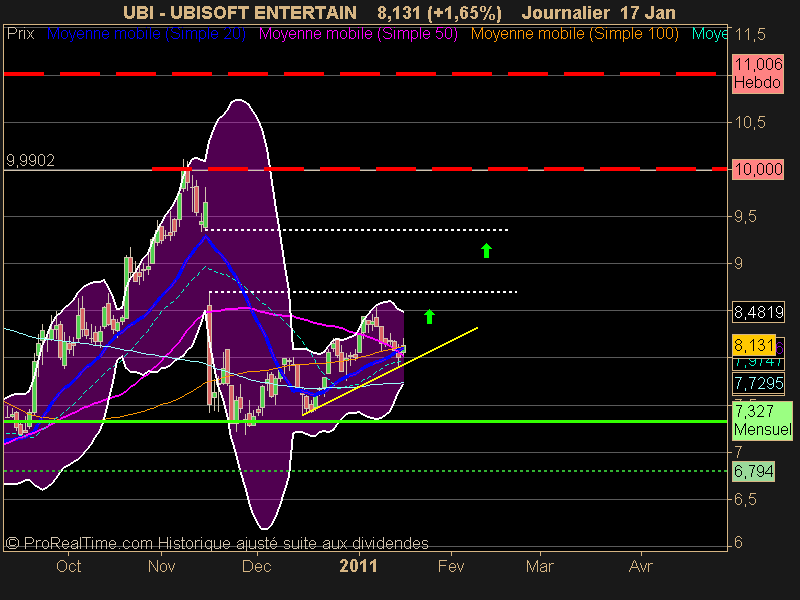Click the 10,5 price axis value
800x600 pixels.
coord(750,122)
